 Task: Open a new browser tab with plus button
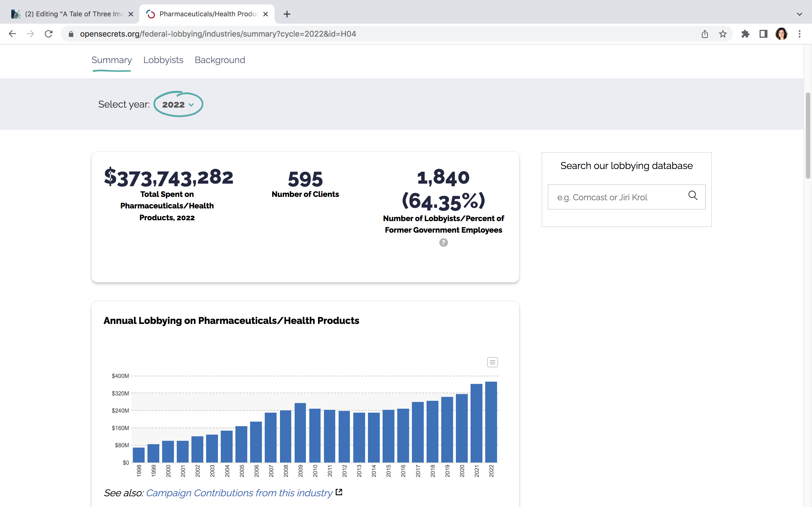(x=287, y=14)
